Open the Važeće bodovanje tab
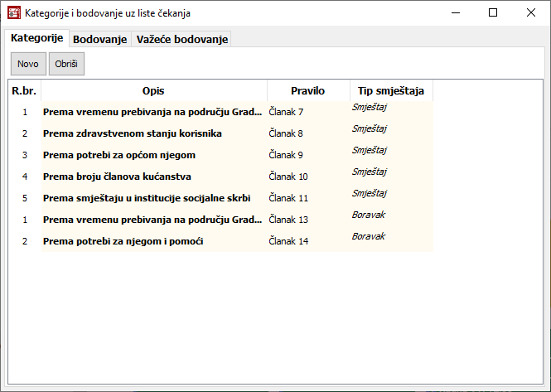This screenshot has width=551, height=392. pyautogui.click(x=181, y=39)
